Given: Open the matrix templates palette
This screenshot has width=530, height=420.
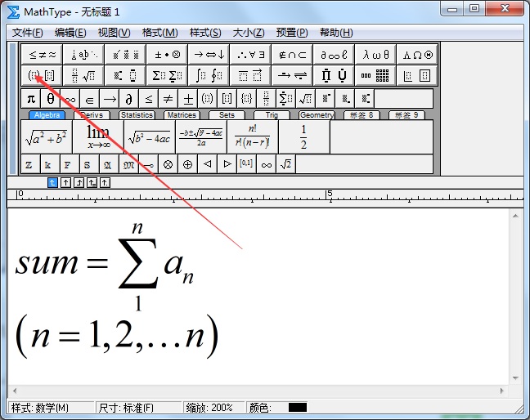Looking at the screenshot, I should [375, 75].
